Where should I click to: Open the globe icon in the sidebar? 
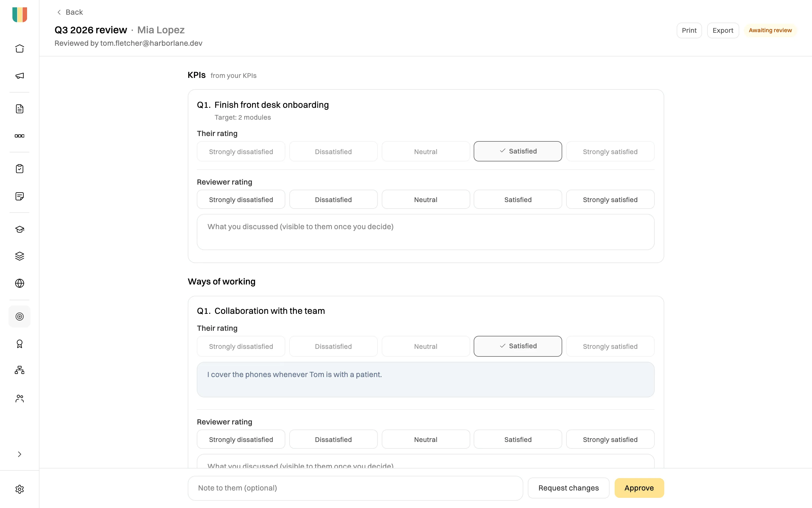(x=19, y=283)
